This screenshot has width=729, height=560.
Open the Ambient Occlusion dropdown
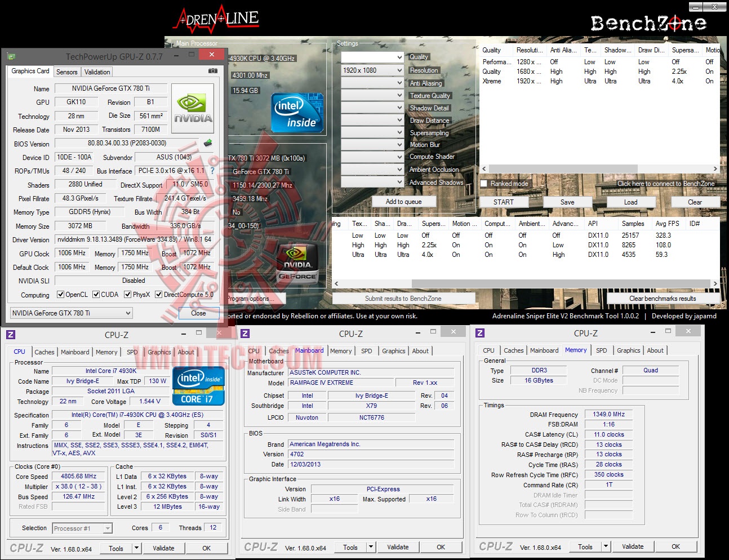[x=372, y=170]
